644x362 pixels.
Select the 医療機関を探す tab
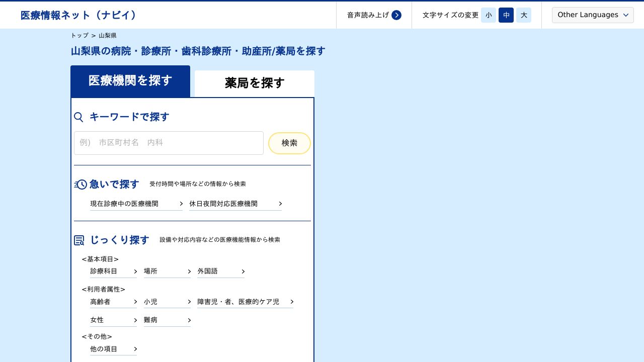(x=130, y=81)
